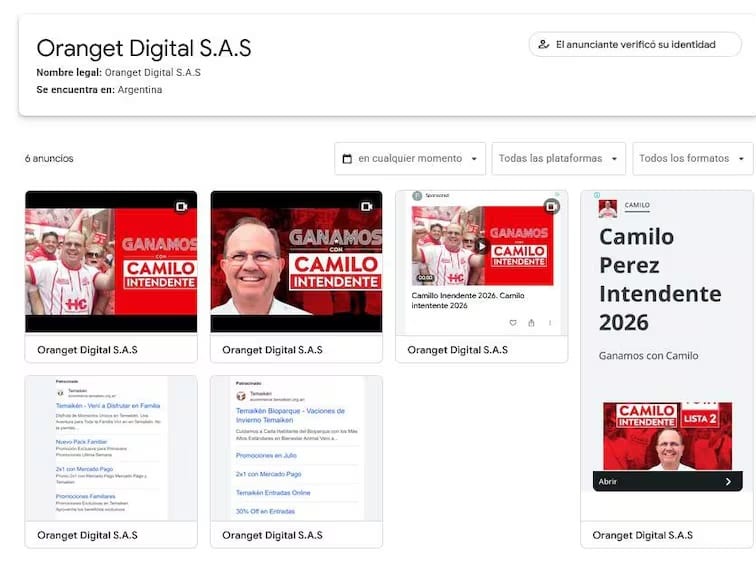Click Temaikén favicon in first search ad

tap(60, 393)
